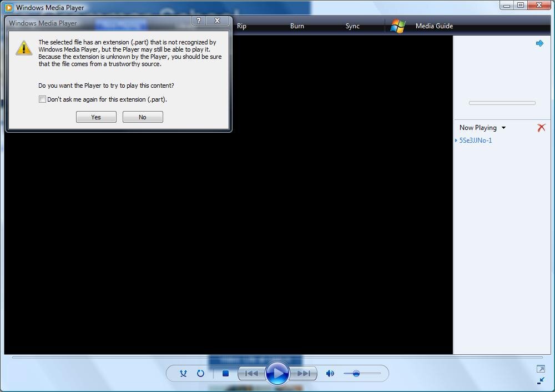The image size is (555, 392).
Task: Select the playlist item 5Se3JJNo-1
Action: point(476,140)
